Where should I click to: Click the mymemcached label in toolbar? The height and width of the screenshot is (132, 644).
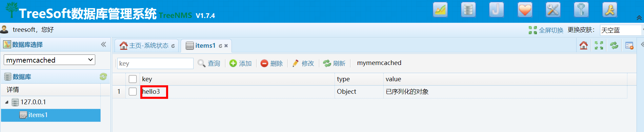379,63
